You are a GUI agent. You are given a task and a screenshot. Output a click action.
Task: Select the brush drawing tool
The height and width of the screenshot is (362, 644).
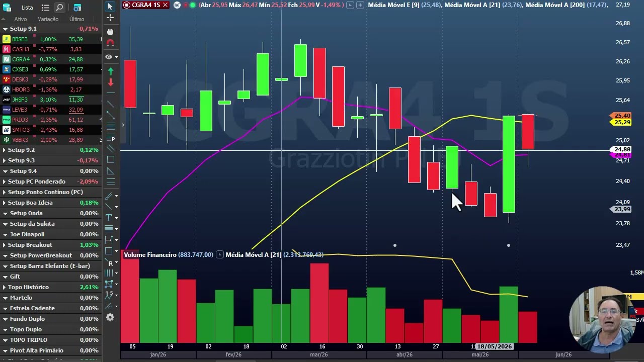click(109, 196)
